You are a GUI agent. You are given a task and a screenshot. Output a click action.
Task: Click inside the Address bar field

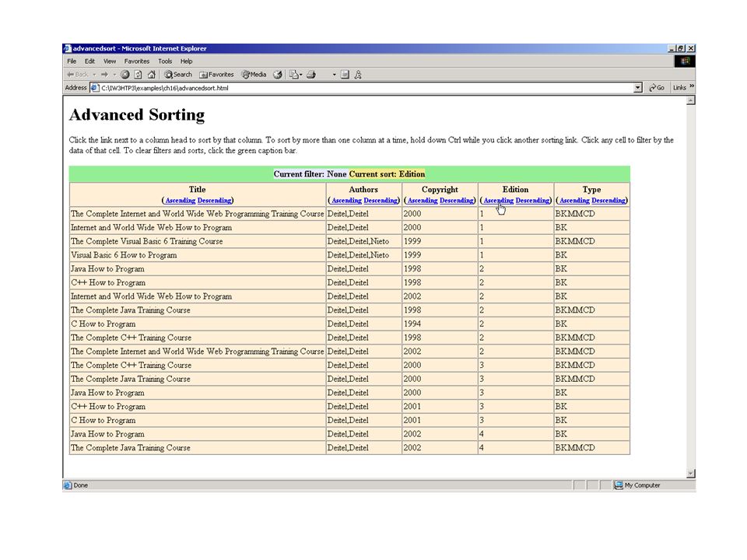click(366, 88)
